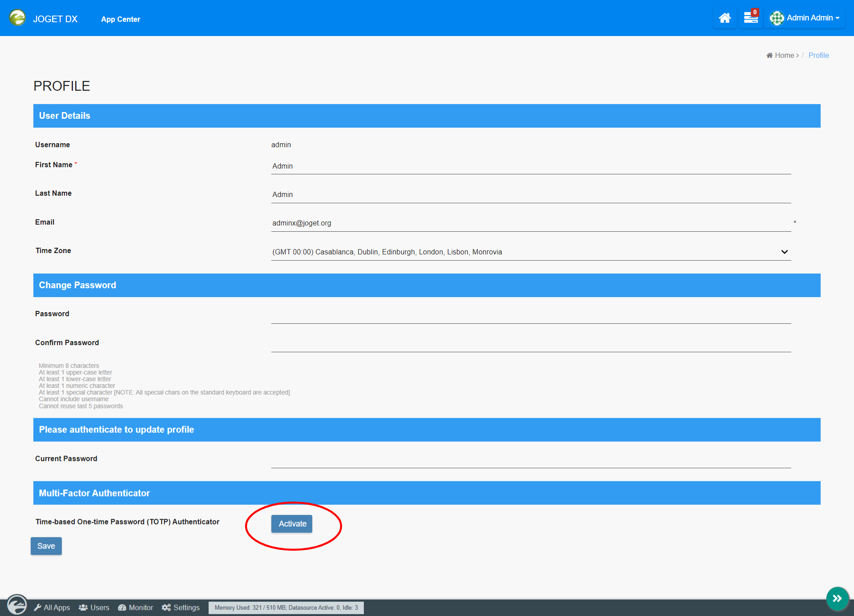Click into the Email field
The width and height of the screenshot is (854, 616).
(x=531, y=223)
